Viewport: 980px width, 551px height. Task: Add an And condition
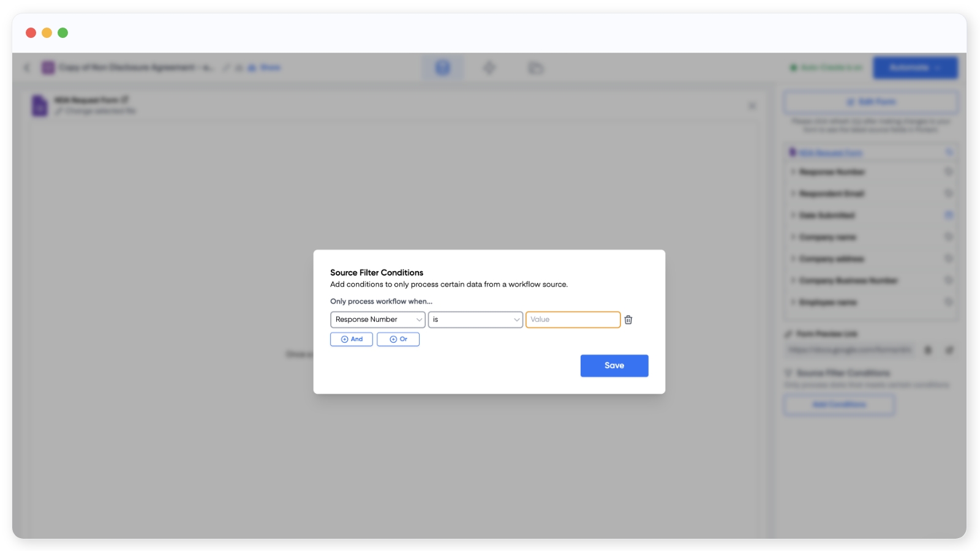[352, 339]
